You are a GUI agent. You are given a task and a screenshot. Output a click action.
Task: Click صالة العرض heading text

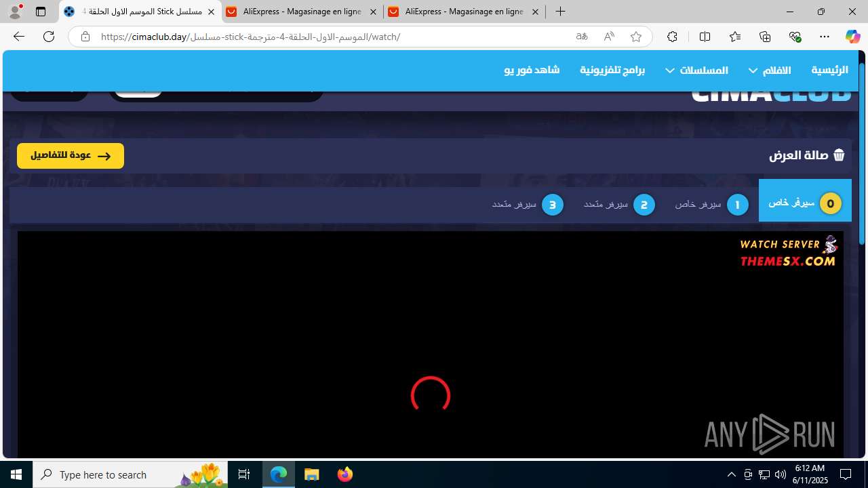[x=799, y=155]
